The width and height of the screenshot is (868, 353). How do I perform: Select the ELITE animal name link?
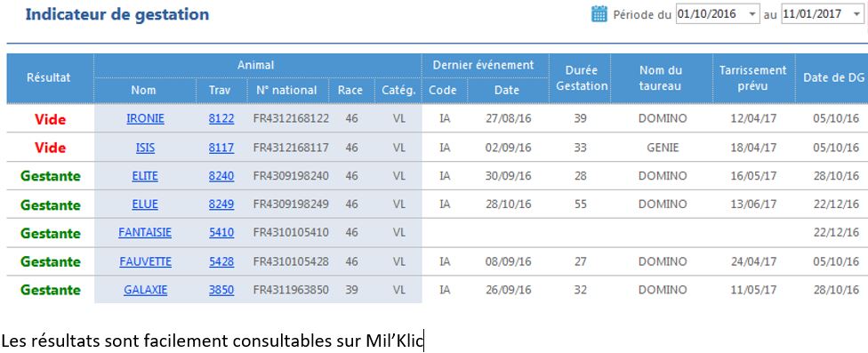145,176
